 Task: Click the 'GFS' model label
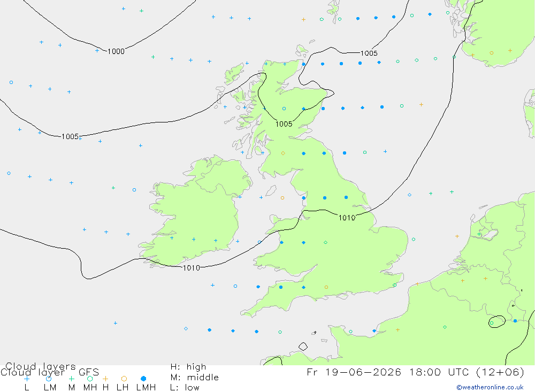click(89, 372)
